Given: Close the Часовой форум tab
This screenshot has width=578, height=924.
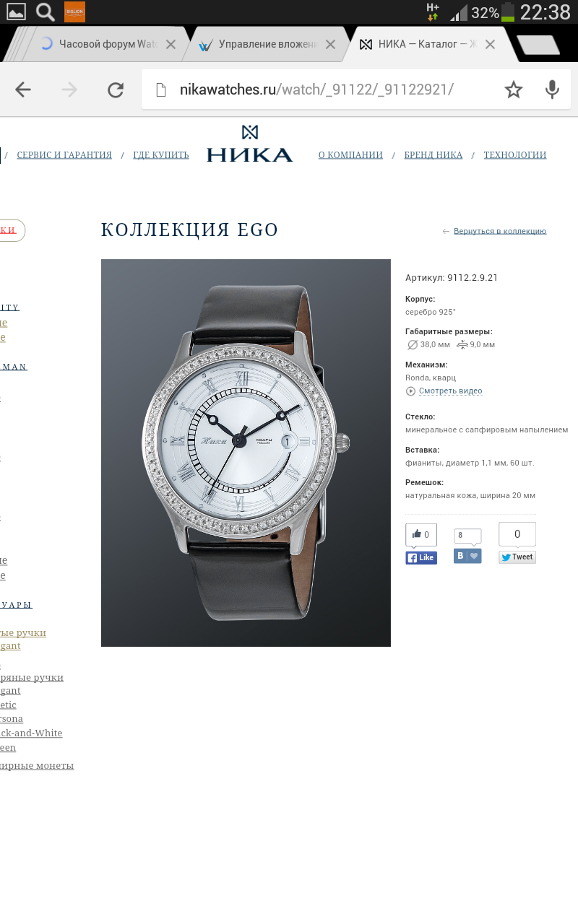Looking at the screenshot, I should tap(171, 44).
